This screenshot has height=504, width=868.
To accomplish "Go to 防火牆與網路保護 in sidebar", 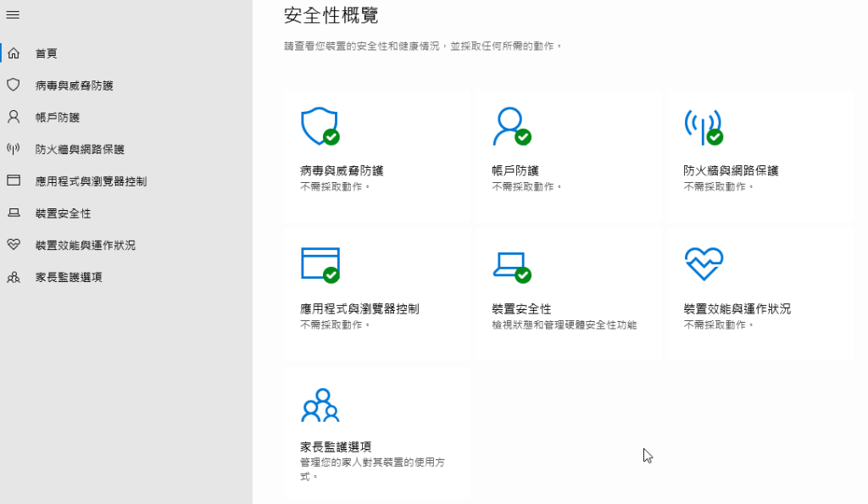I will tap(80, 149).
